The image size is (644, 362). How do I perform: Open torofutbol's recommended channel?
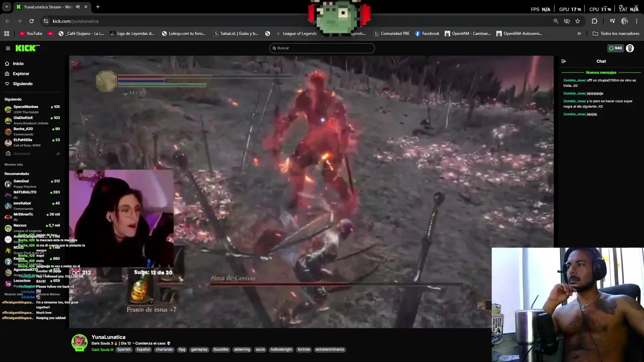pyautogui.click(x=32, y=205)
